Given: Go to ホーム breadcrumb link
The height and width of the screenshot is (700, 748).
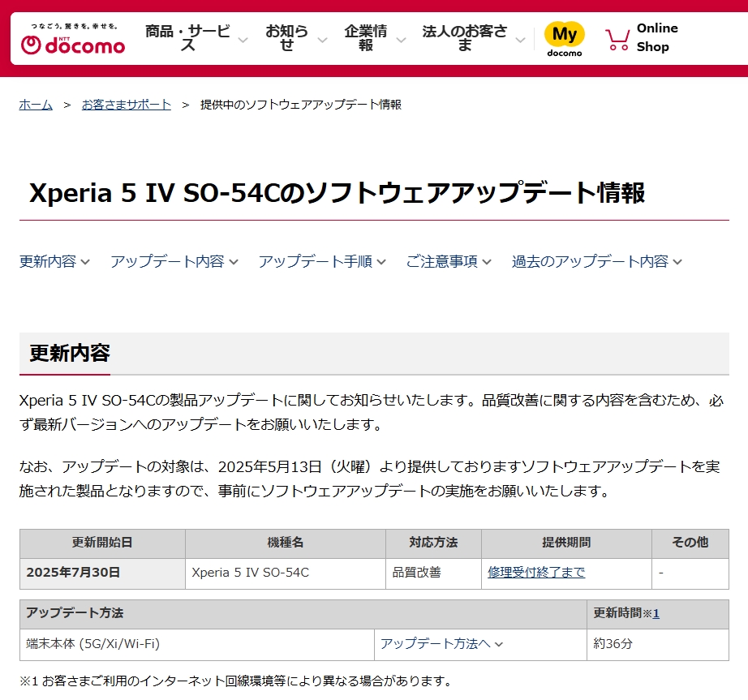Looking at the screenshot, I should coord(36,105).
